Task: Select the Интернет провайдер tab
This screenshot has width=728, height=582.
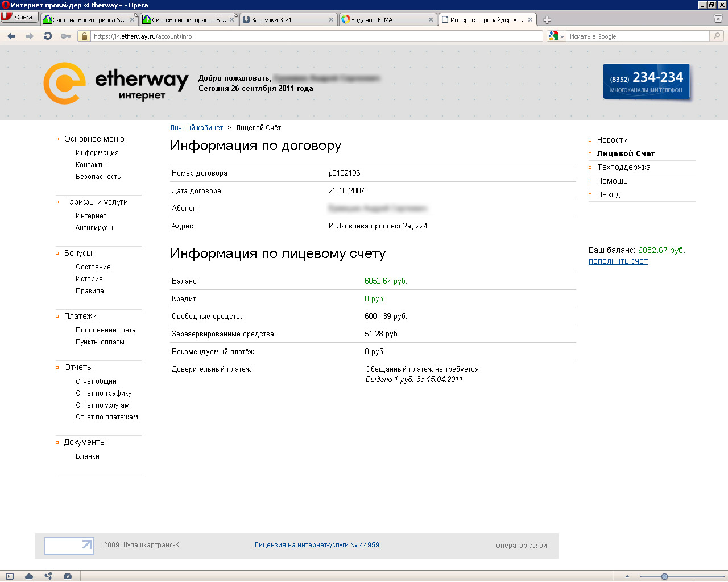Action: pos(487,19)
